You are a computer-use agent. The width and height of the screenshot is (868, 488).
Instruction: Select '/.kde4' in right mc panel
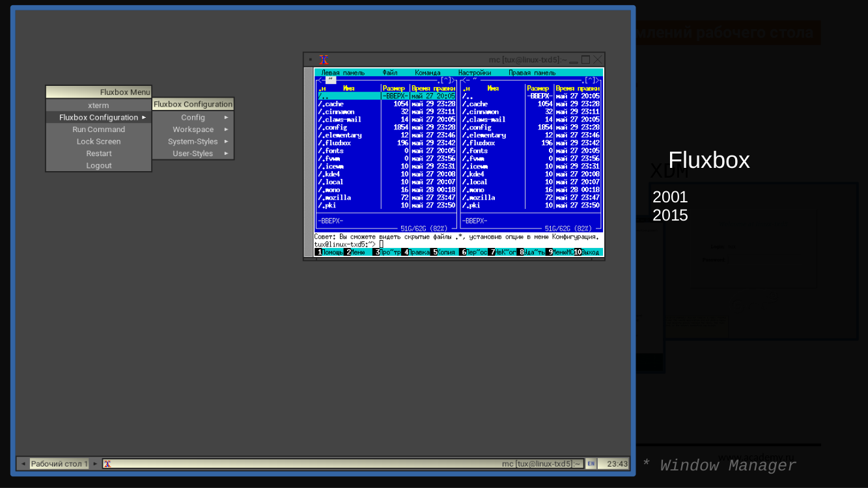531,174
